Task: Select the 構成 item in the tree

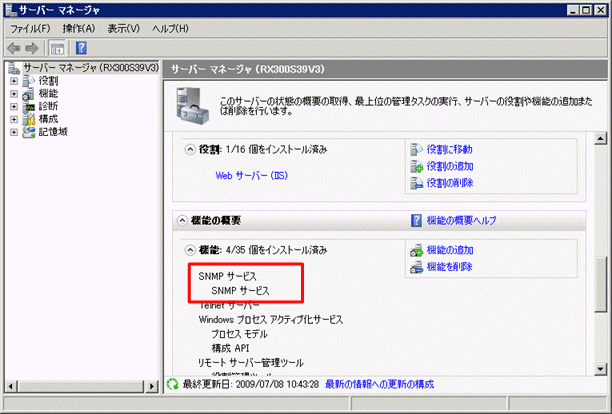Action: pos(46,118)
